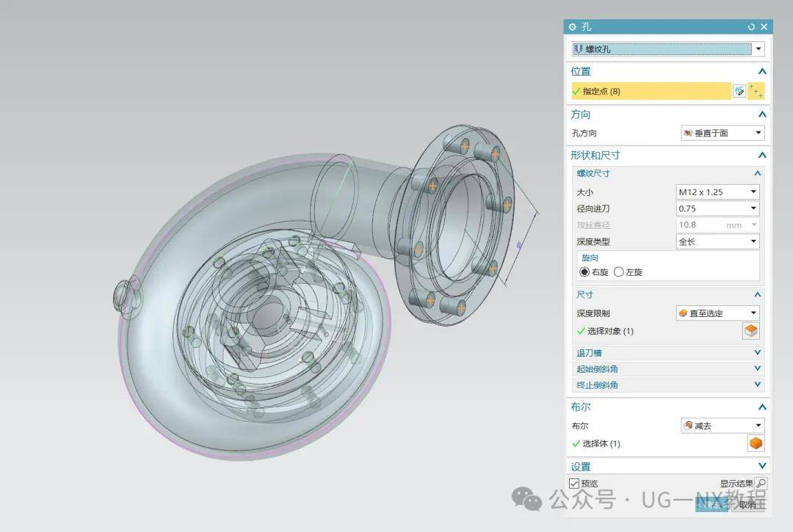Open the 螺纹孔 hole type dropdown
793x532 pixels.
(668, 49)
